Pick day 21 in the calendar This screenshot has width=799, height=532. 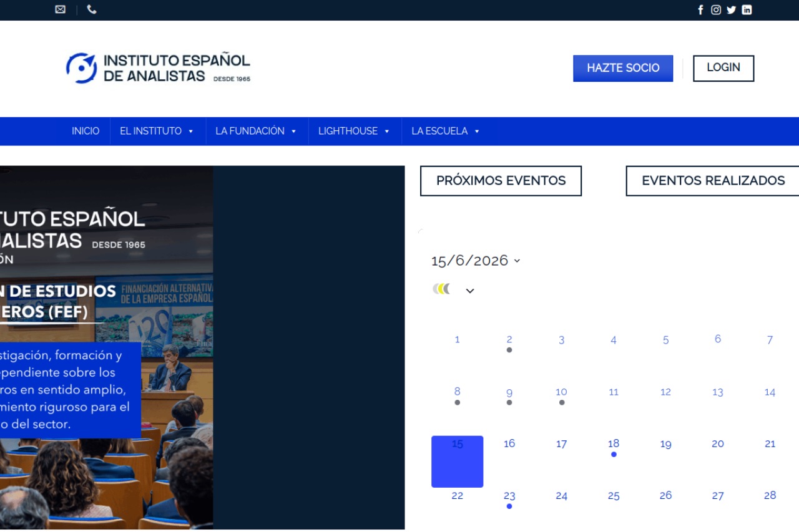click(x=770, y=444)
